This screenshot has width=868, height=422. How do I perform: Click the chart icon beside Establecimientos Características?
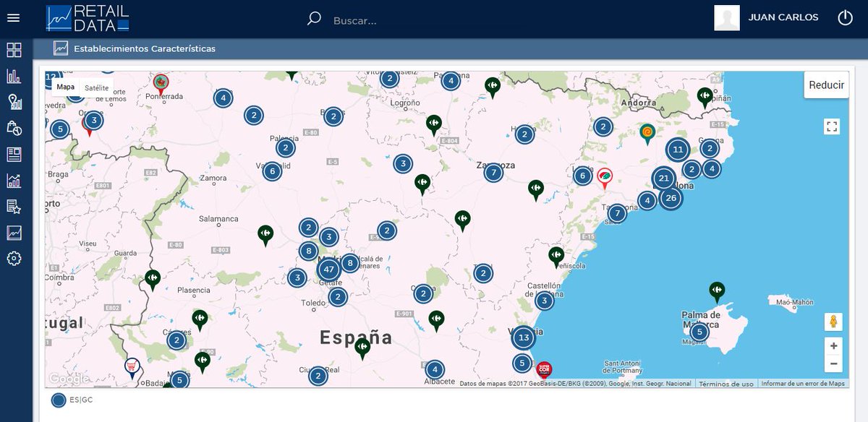pos(61,48)
